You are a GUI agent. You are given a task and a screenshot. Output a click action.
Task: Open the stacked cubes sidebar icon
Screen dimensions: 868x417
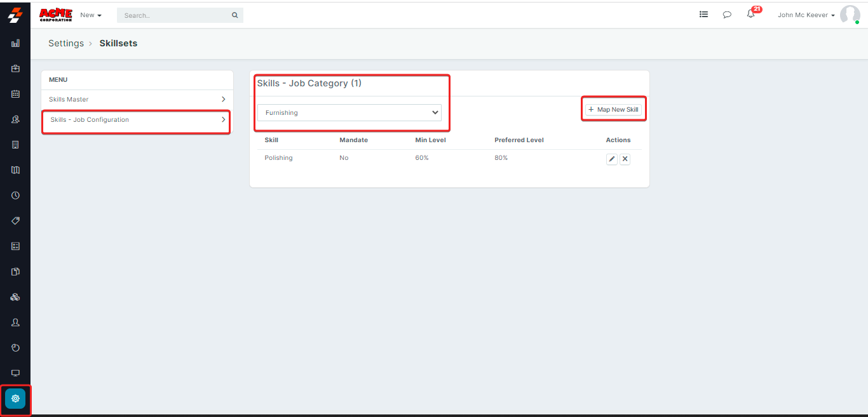15,297
